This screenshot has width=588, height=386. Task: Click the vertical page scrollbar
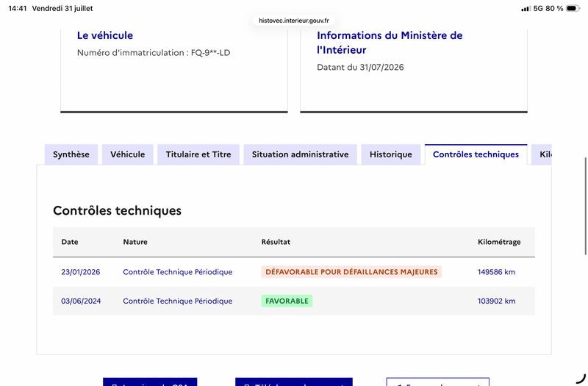pyautogui.click(x=585, y=207)
